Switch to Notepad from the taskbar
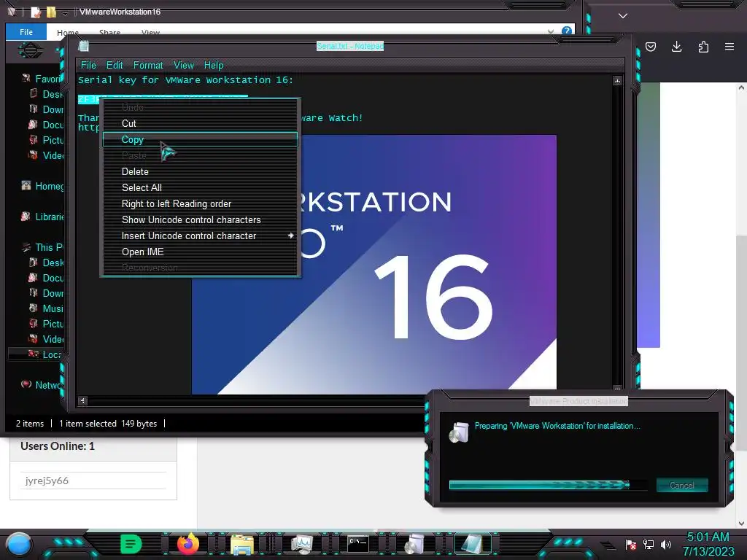 471,544
